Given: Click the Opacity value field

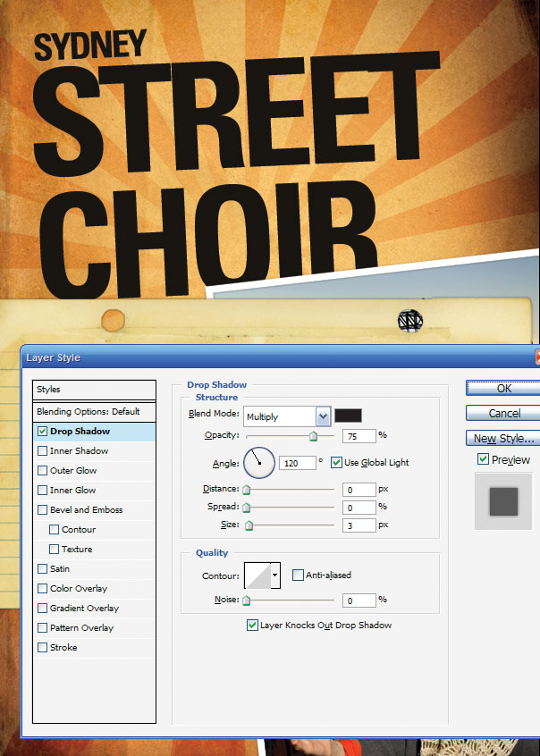Looking at the screenshot, I should [x=359, y=436].
